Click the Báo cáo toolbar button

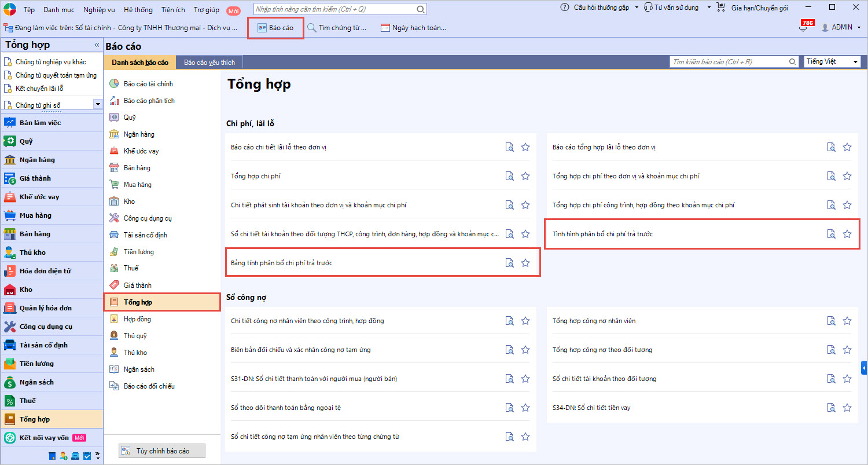[x=275, y=28]
